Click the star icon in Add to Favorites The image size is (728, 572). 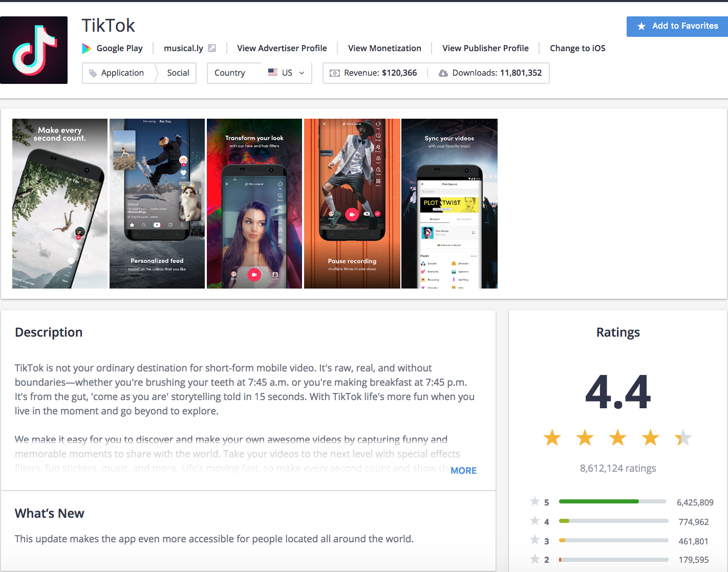click(x=641, y=26)
